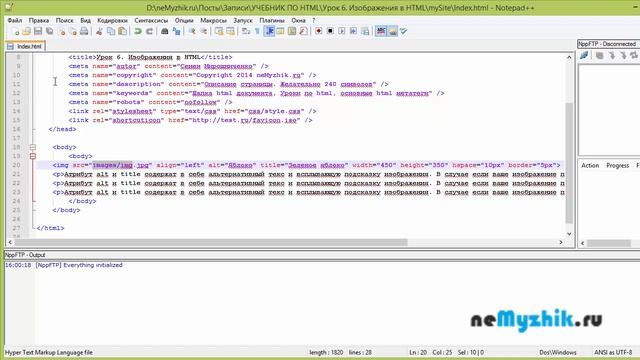Open the Поиск menu
The image size is (640, 360).
[x=64, y=20]
